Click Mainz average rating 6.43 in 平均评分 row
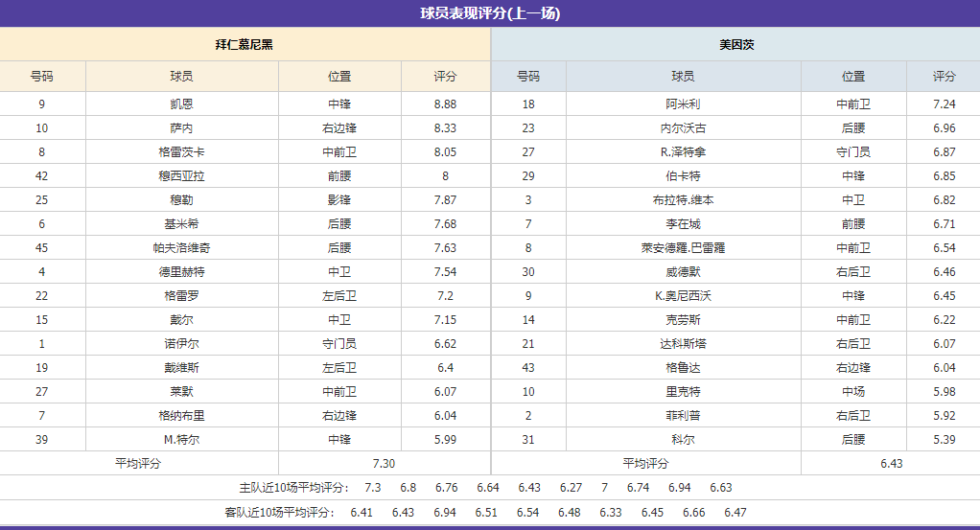This screenshot has height=530, width=980. (x=892, y=463)
